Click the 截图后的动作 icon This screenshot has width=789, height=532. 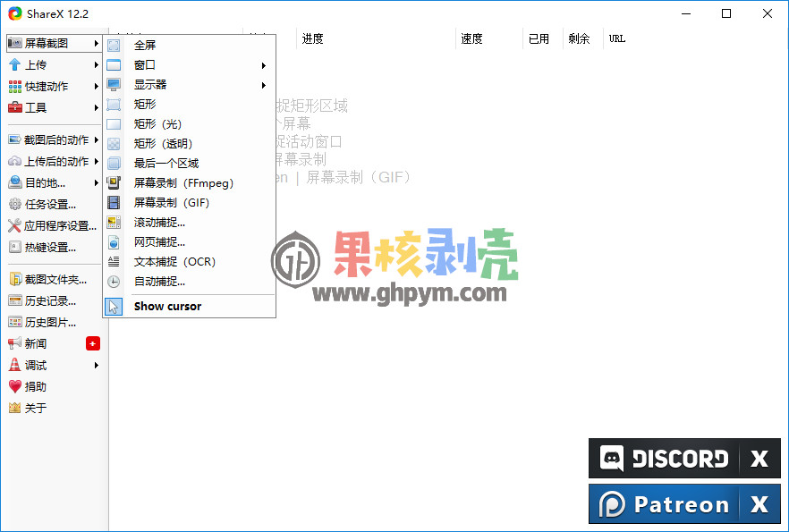[15, 139]
